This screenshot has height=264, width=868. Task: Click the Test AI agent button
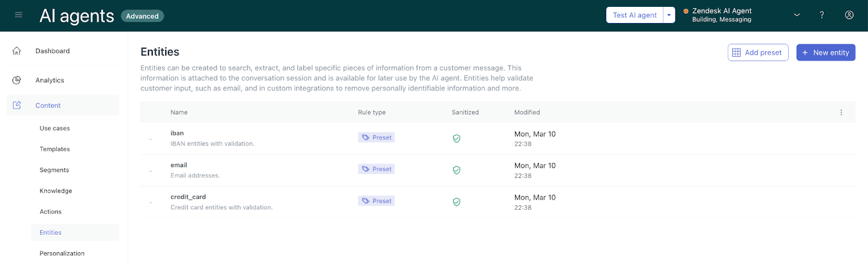click(x=634, y=15)
